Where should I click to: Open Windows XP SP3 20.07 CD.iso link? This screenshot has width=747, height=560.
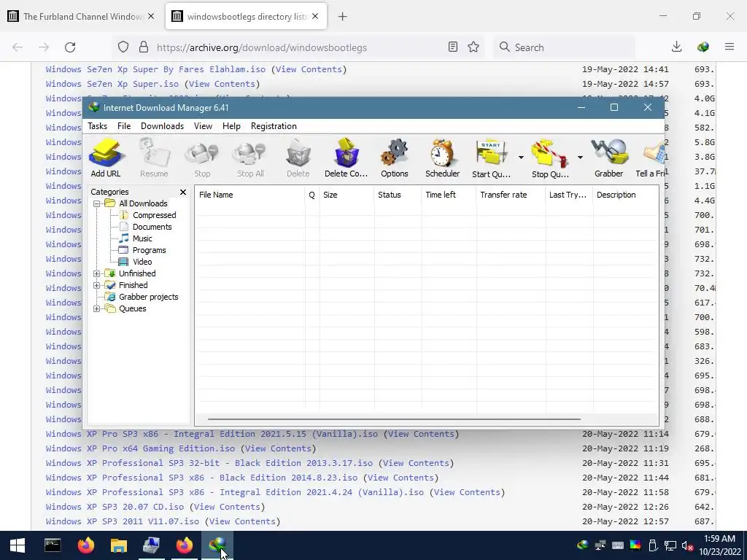click(x=115, y=507)
